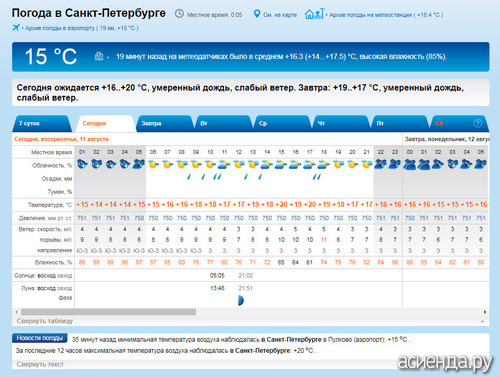Click today's cloudiness icon for hour 23

[395, 164]
